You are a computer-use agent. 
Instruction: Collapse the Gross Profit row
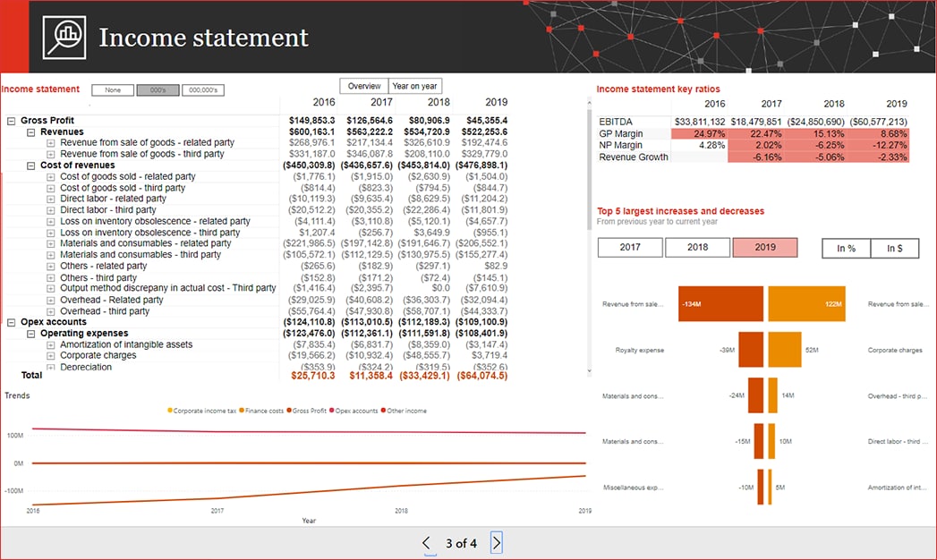coord(11,121)
